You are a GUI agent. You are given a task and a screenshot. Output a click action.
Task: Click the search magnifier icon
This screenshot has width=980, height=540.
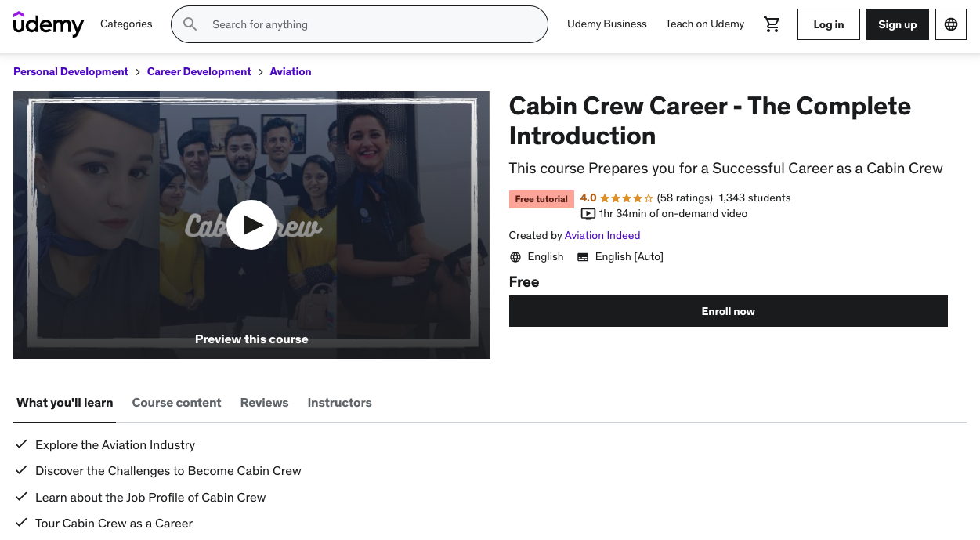tap(190, 24)
